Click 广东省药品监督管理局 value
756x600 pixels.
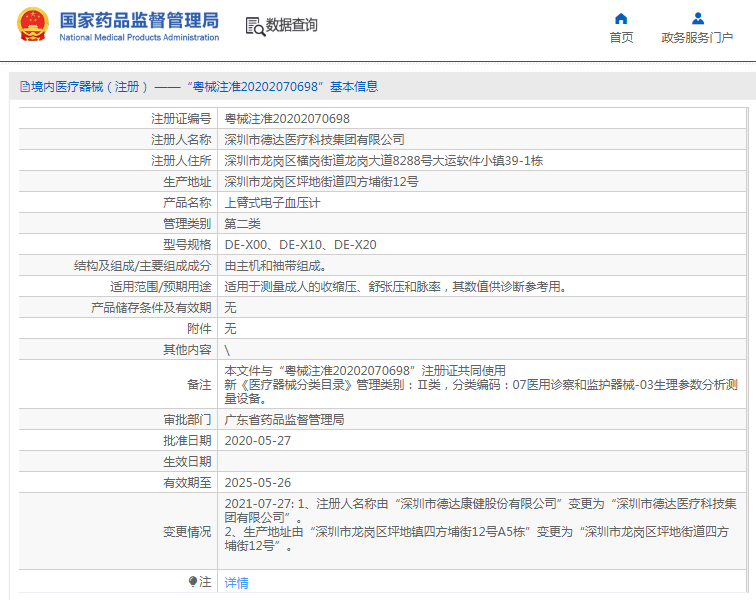[x=284, y=420]
